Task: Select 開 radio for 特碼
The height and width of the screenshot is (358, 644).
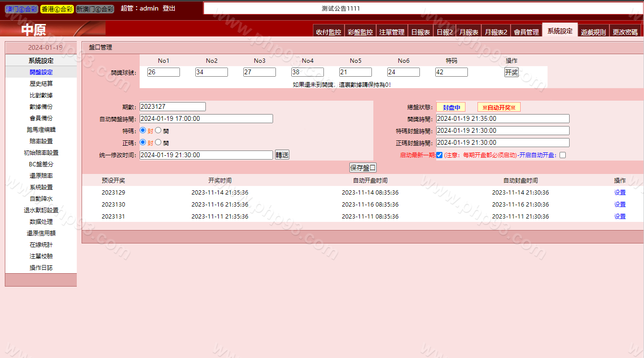Action: (158, 130)
